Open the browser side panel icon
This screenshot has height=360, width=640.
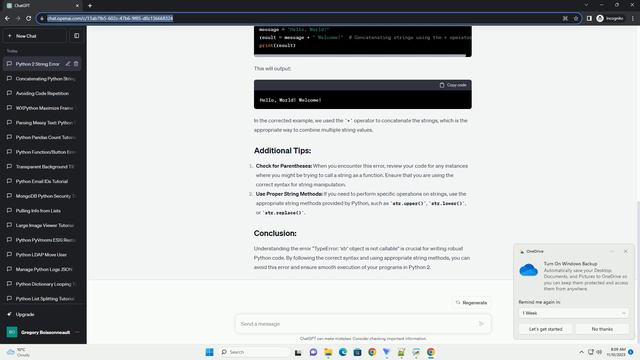click(589, 18)
